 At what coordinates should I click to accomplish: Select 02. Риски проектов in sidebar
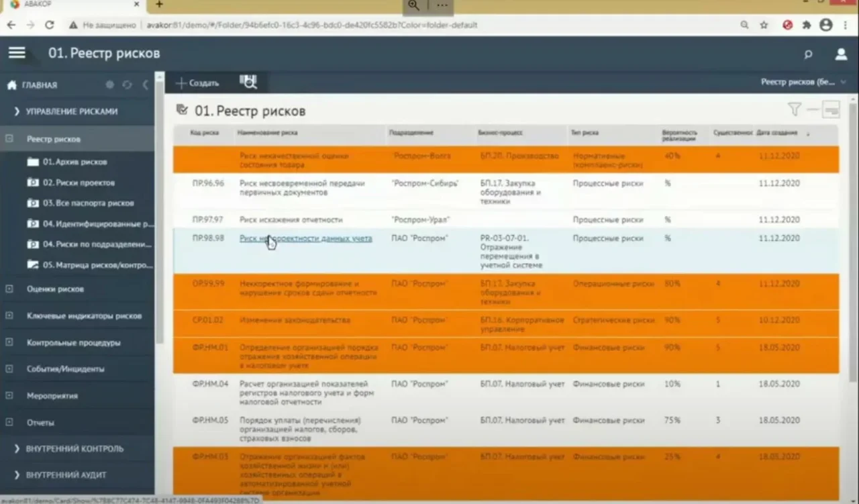[x=79, y=183]
